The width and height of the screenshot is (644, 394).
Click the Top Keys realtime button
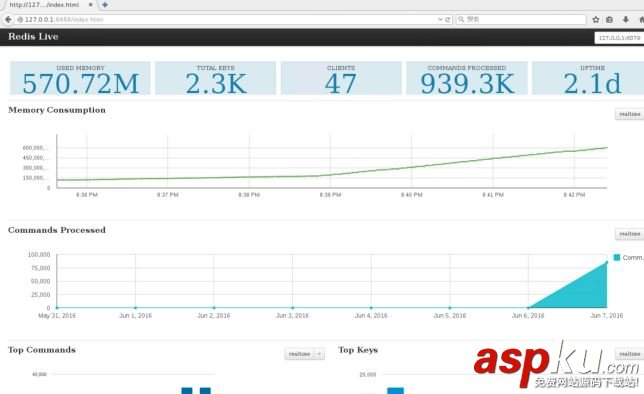click(629, 354)
